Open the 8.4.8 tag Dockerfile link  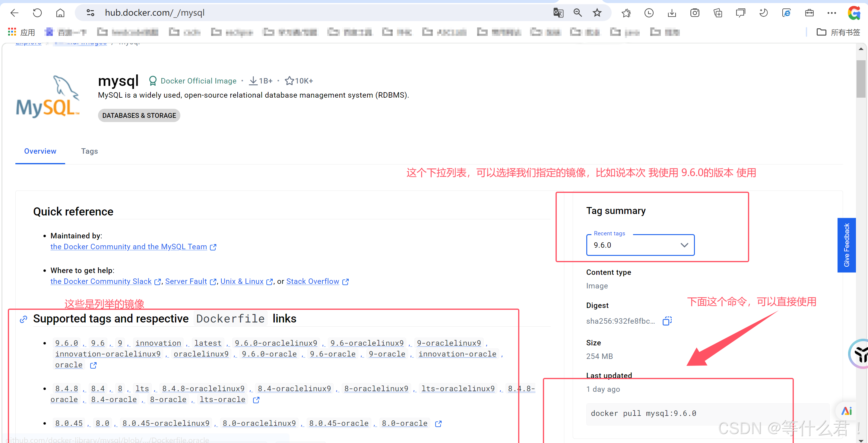click(66, 388)
